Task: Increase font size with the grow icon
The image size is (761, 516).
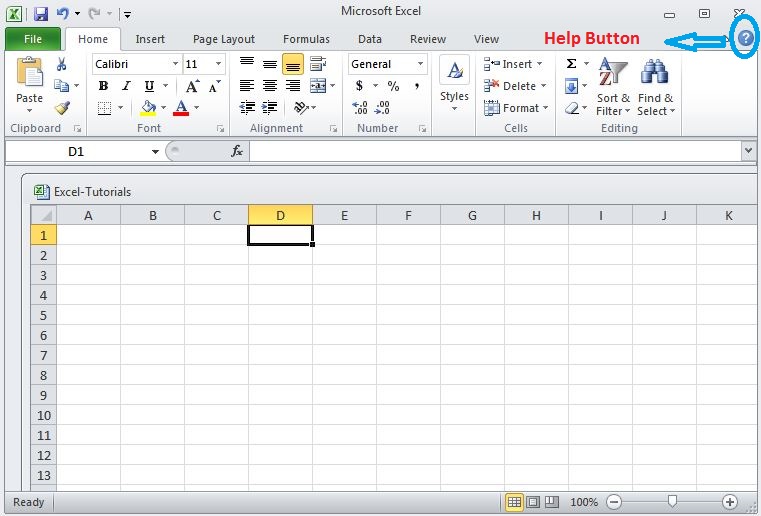Action: (x=193, y=86)
